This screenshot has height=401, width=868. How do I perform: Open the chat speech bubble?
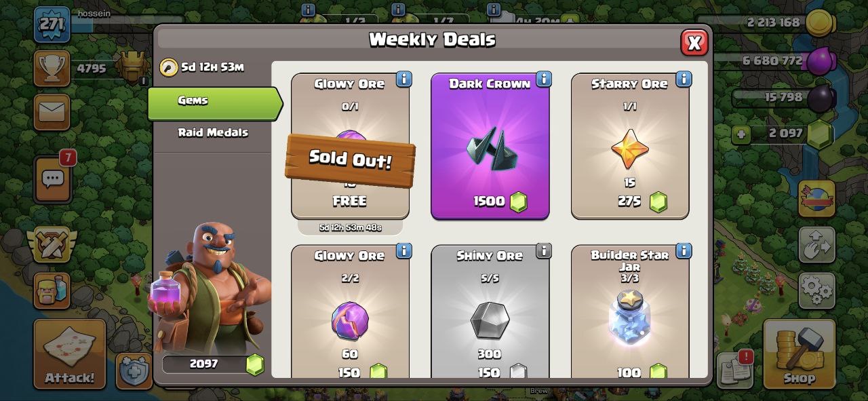(52, 179)
